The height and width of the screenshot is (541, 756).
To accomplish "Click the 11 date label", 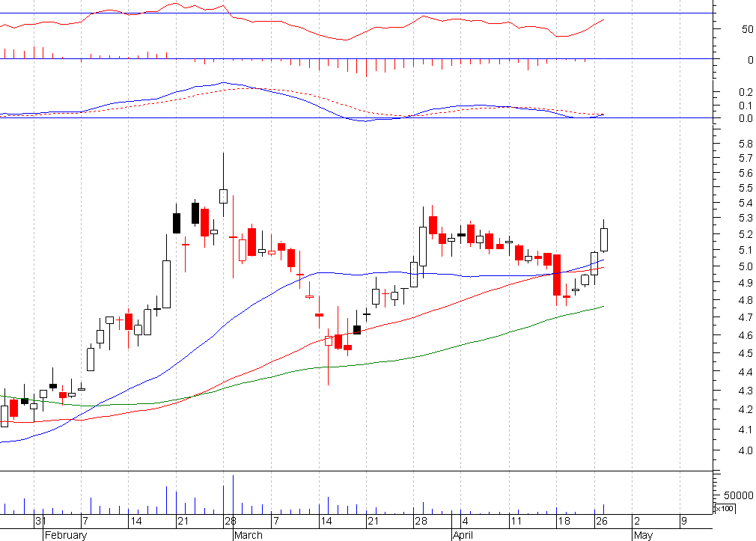I will pos(516,522).
